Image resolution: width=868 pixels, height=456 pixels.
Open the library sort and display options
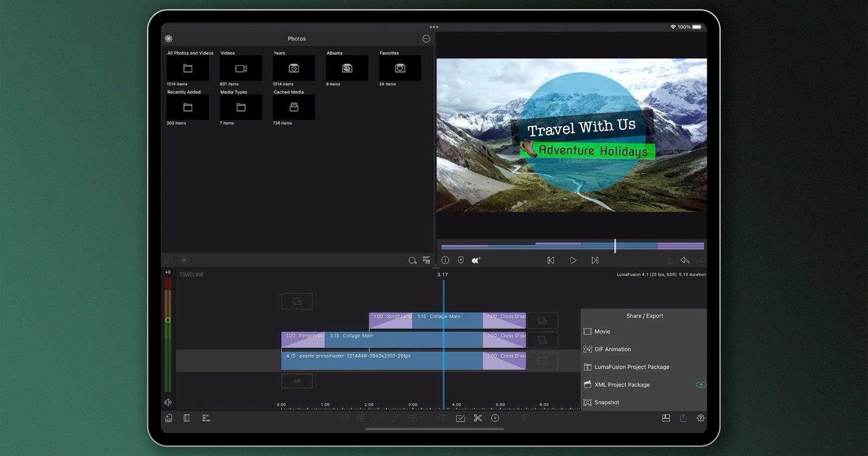click(426, 261)
